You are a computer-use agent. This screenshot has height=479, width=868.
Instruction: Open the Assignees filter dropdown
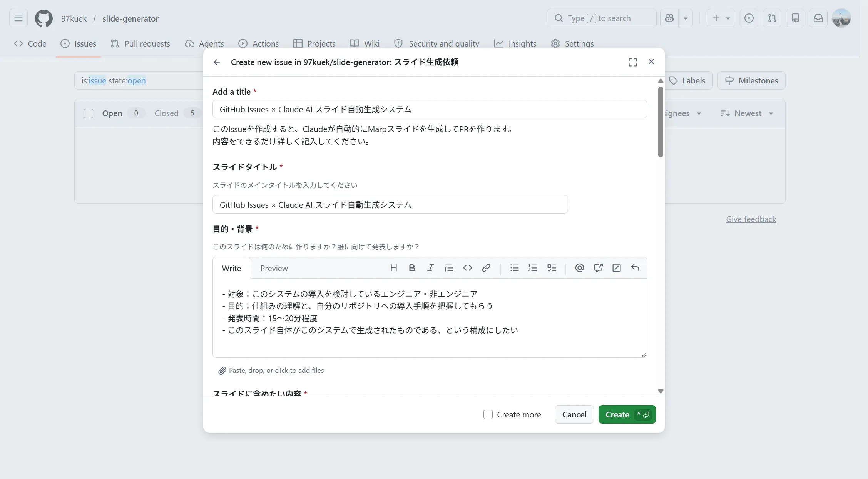point(683,113)
